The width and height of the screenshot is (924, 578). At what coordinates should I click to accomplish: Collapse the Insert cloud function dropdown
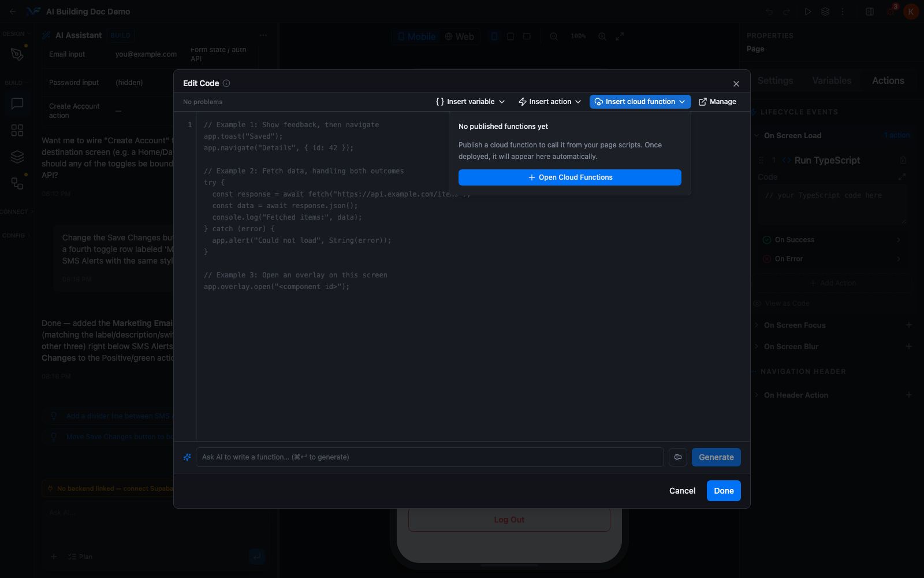point(640,102)
